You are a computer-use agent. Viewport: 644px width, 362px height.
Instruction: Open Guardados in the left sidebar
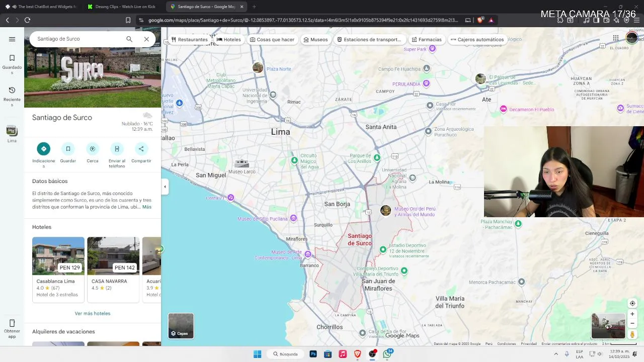(x=12, y=65)
